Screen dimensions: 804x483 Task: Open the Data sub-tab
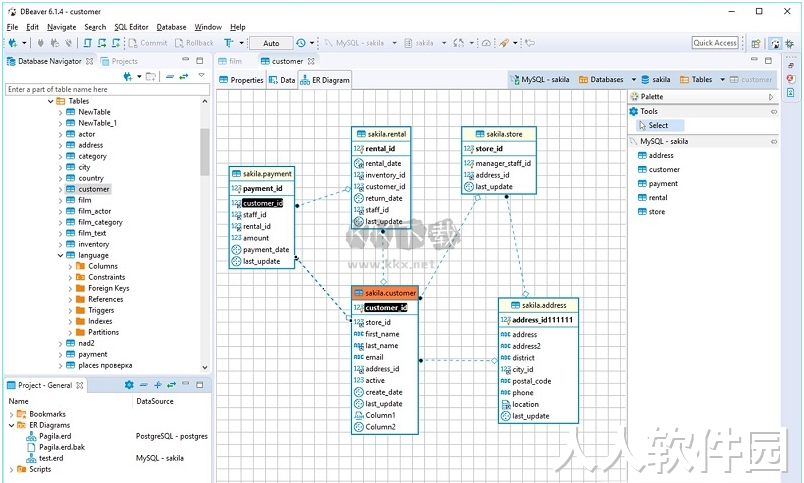[x=282, y=80]
